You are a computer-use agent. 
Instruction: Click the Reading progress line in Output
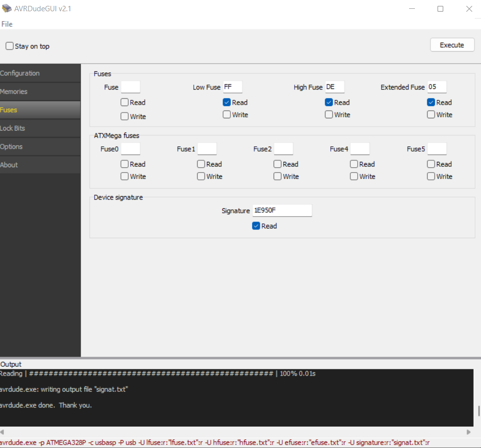[158, 374]
